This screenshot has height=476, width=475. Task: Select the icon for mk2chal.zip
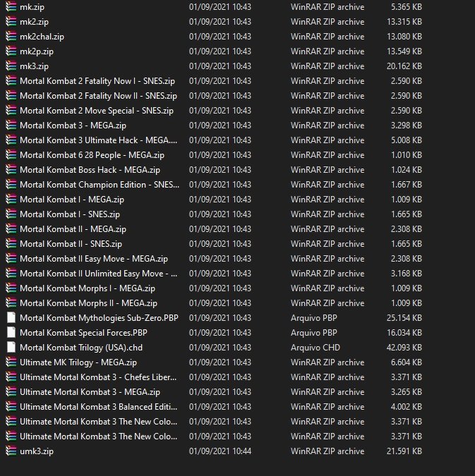click(x=11, y=37)
